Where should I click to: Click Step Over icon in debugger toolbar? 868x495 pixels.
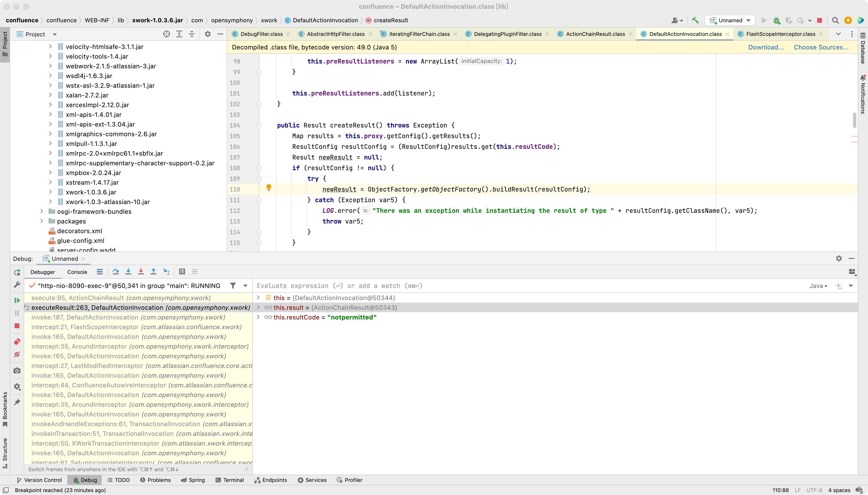click(x=116, y=272)
